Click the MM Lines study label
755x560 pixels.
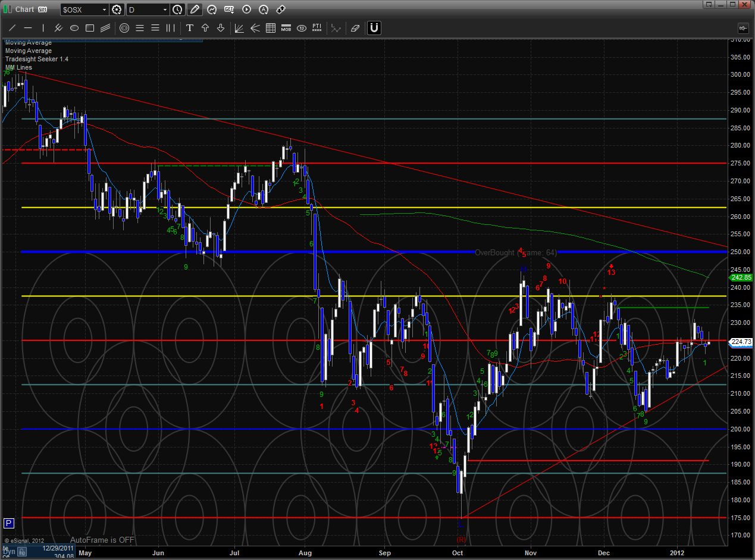click(x=18, y=67)
